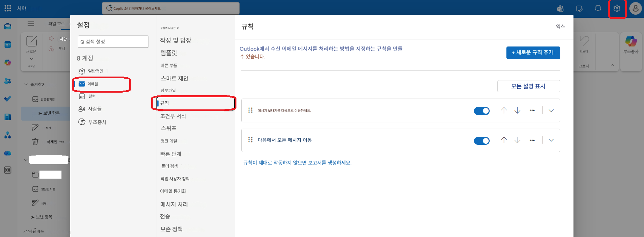Image resolution: width=644 pixels, height=237 pixels.
Task: Move second rule up with arrow
Action: pyautogui.click(x=504, y=140)
